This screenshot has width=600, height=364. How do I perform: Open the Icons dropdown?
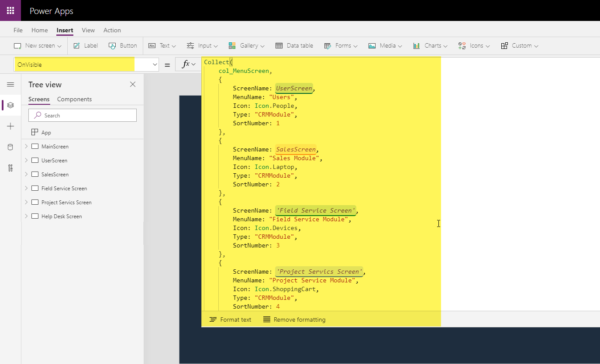474,45
